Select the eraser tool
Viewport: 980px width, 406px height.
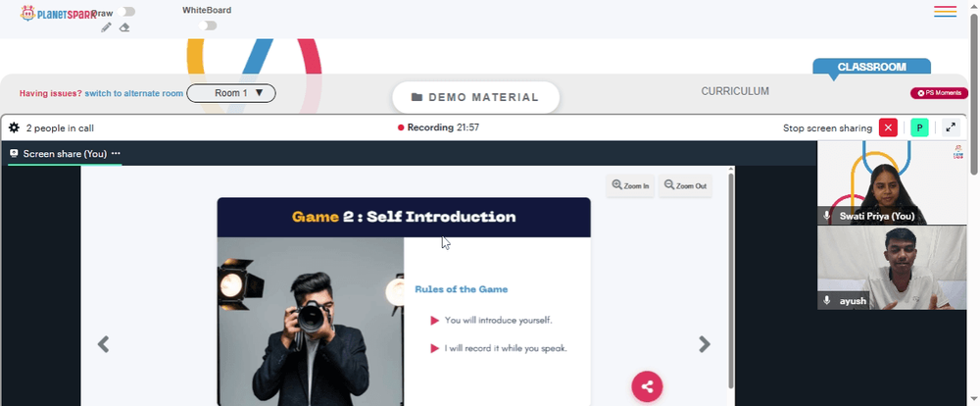click(124, 27)
